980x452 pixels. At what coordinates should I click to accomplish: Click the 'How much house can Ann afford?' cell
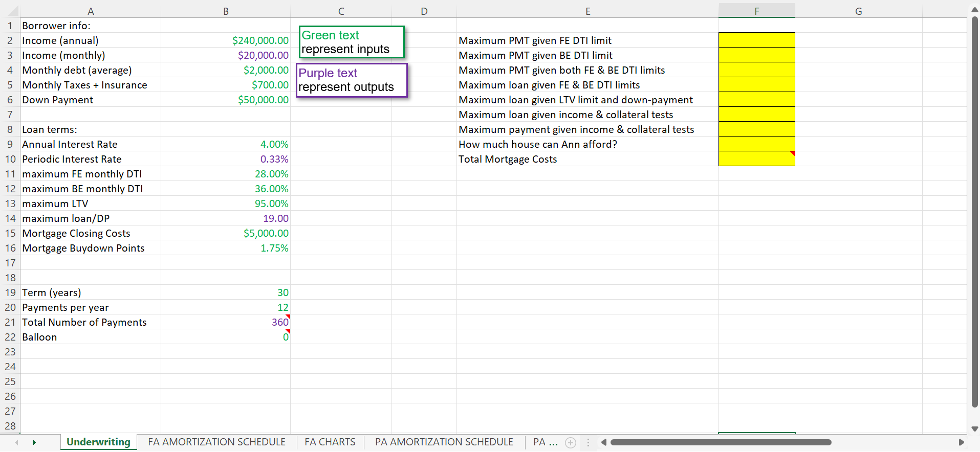click(588, 144)
